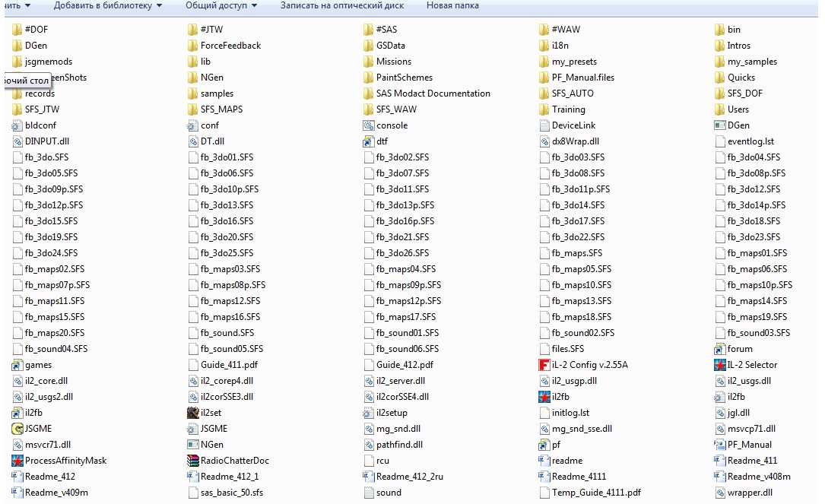Expand the Общий доступ dropdown menu
This screenshot has height=504, width=825.
pyautogui.click(x=221, y=6)
